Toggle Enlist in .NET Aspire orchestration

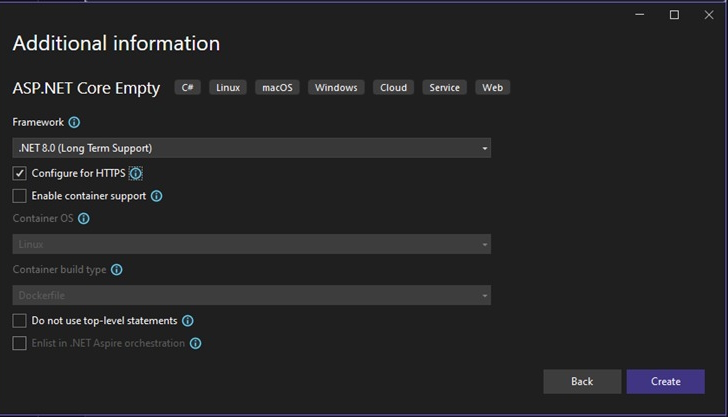20,343
